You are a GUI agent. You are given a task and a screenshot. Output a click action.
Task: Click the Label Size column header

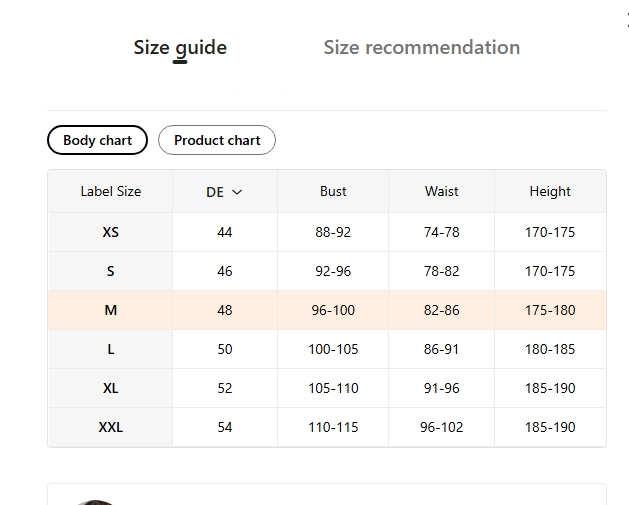[110, 191]
